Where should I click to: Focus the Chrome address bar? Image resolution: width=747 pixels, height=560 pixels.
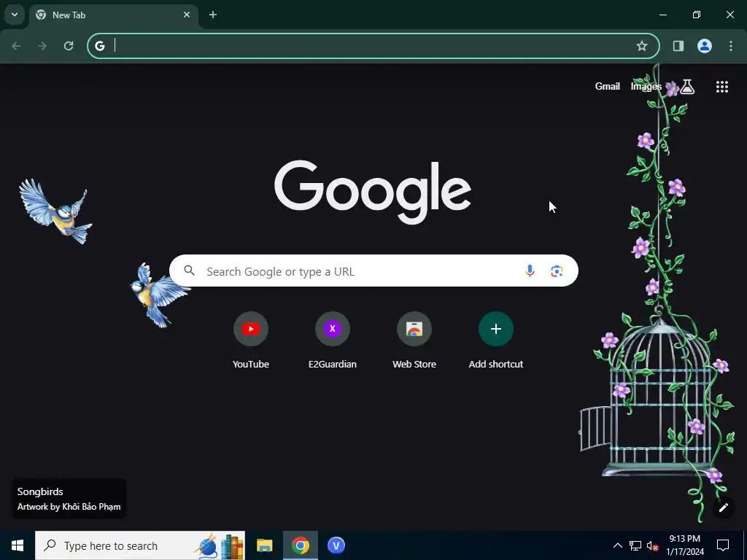(373, 46)
